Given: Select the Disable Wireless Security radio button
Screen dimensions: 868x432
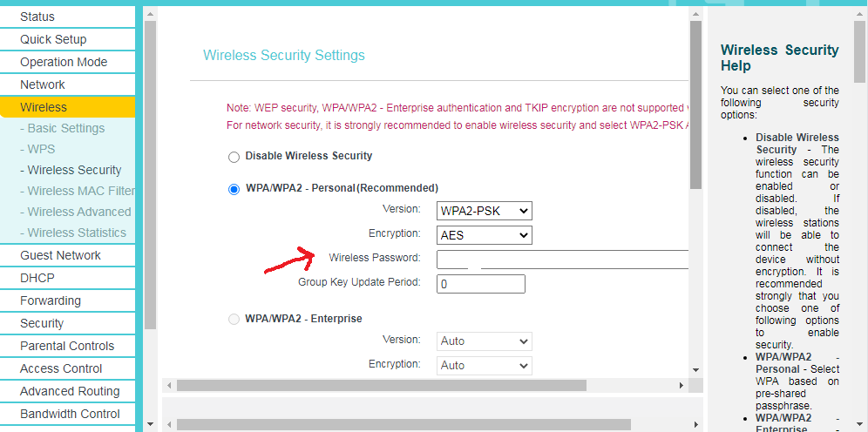Looking at the screenshot, I should tap(234, 157).
